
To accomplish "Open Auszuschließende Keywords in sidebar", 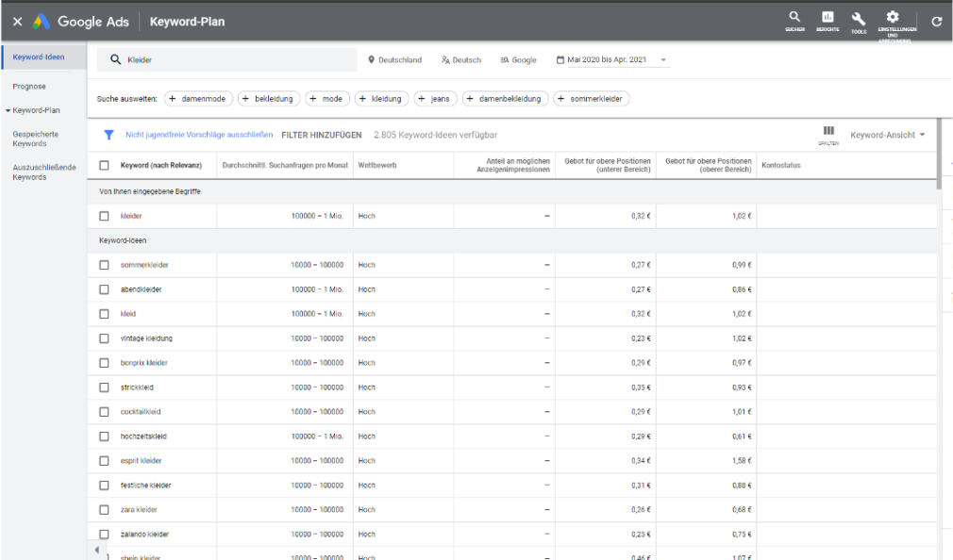I will (x=43, y=173).
